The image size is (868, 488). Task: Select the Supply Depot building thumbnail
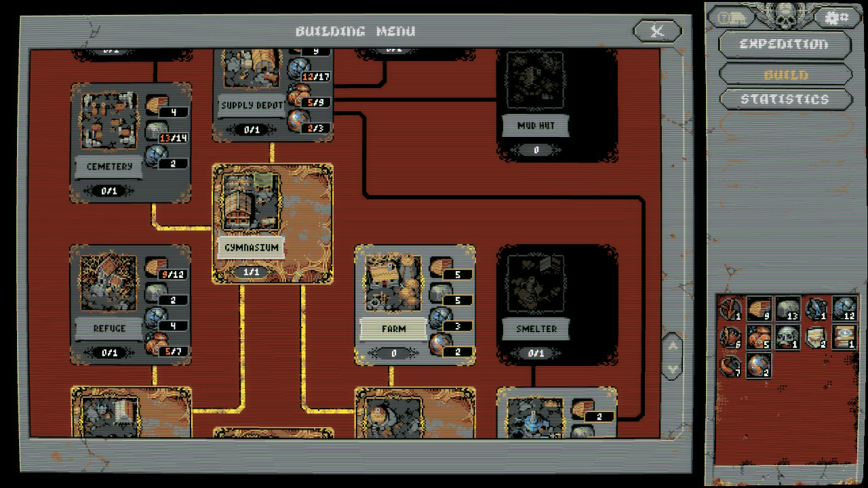(252, 68)
